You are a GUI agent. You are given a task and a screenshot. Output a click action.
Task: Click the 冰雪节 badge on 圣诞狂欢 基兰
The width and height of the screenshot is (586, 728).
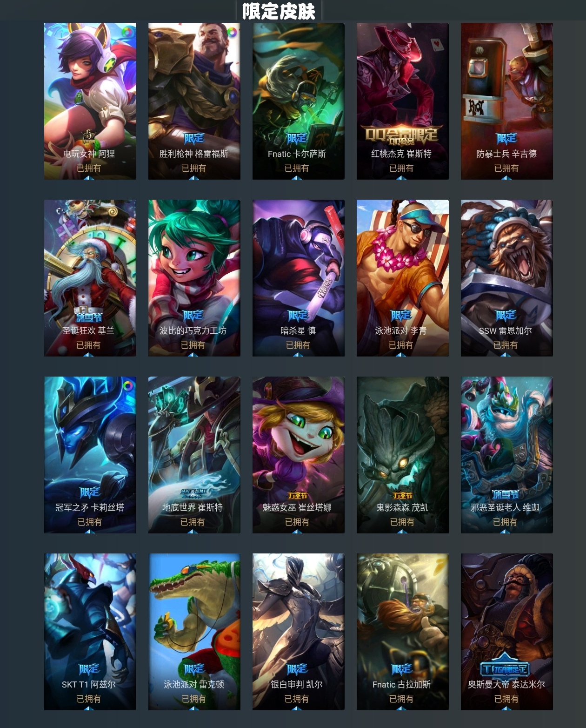(89, 317)
